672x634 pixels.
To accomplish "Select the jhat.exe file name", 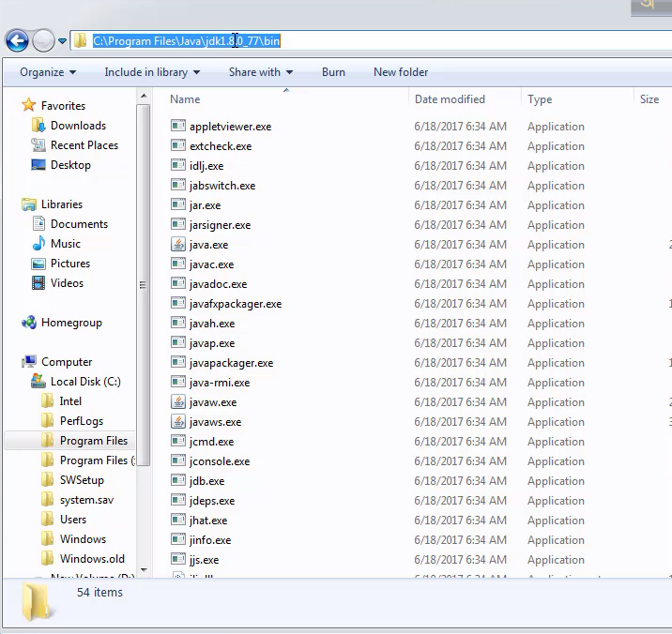I will click(207, 521).
